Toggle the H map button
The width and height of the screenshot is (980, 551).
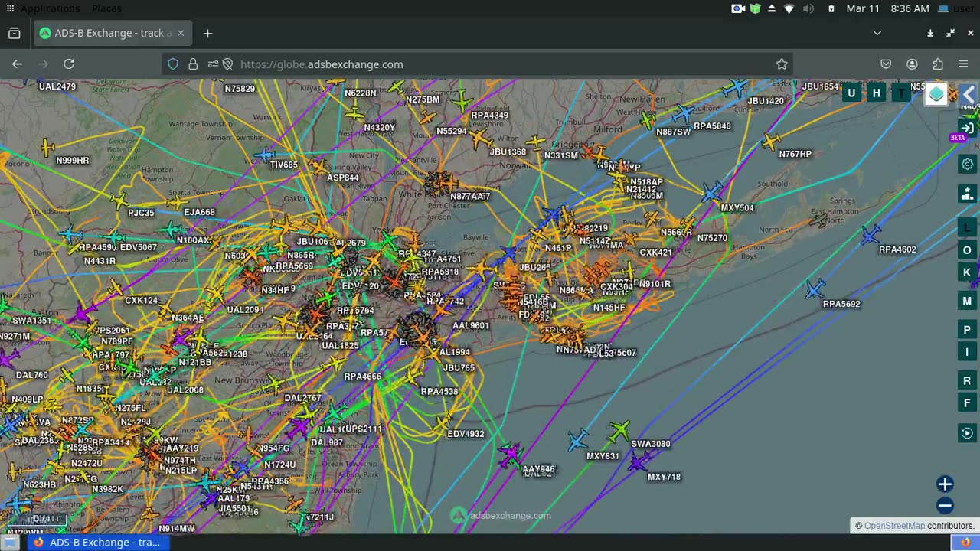(876, 93)
